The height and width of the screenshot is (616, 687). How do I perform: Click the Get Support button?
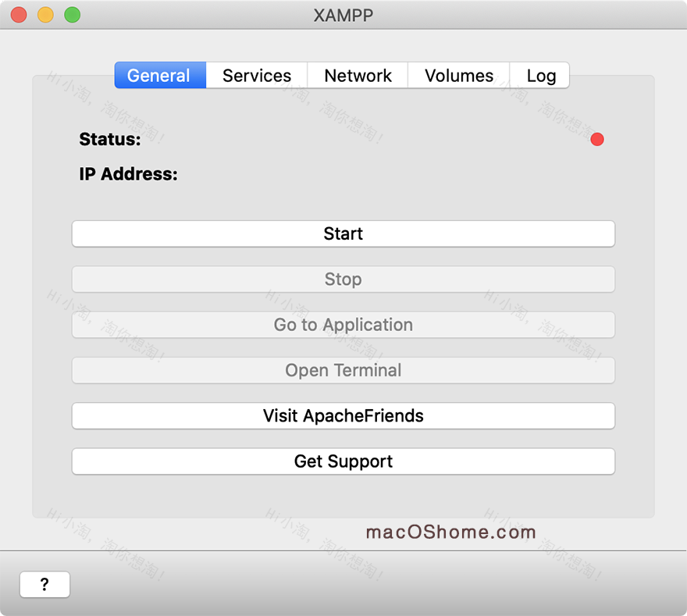coord(343,461)
